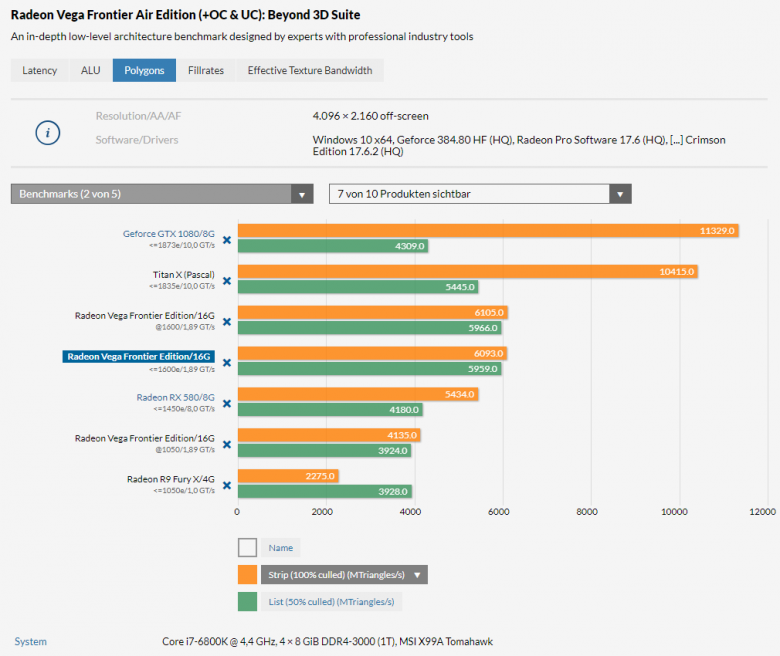The image size is (780, 656).
Task: Switch to the ALU tab
Action: pos(91,70)
